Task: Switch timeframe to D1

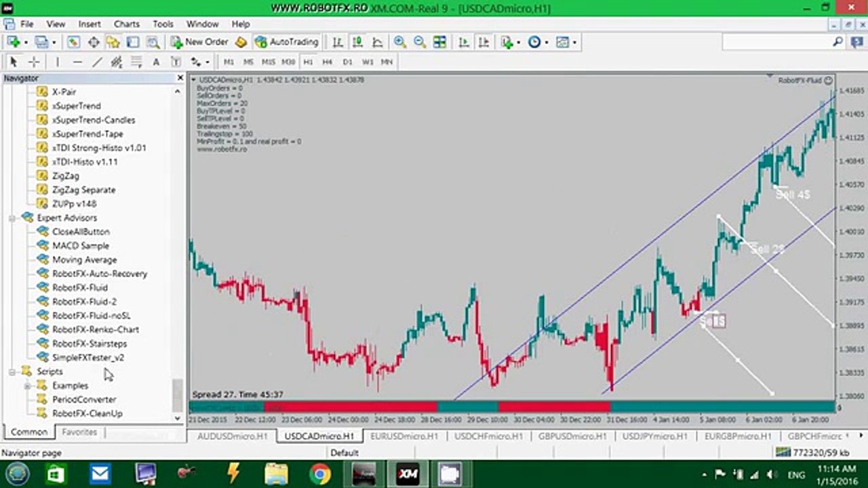Action: [x=347, y=62]
